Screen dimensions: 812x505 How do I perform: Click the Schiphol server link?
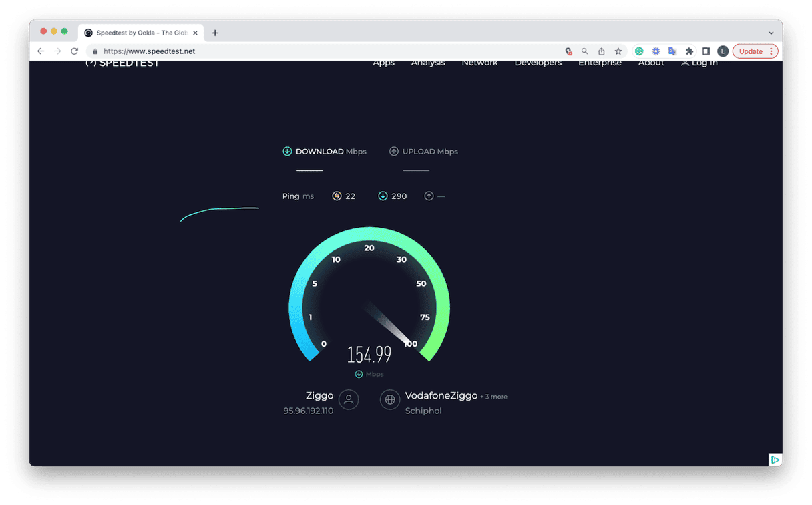point(423,410)
